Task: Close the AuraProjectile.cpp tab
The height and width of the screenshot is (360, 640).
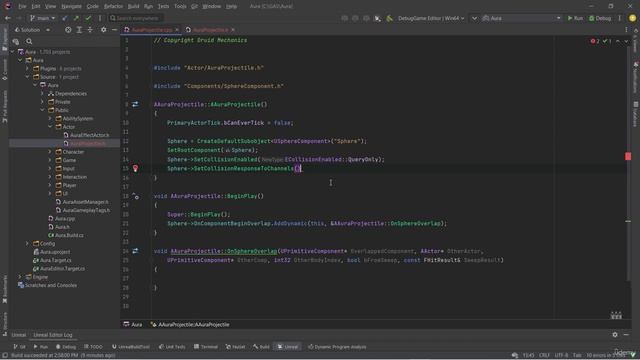Action: [177, 30]
